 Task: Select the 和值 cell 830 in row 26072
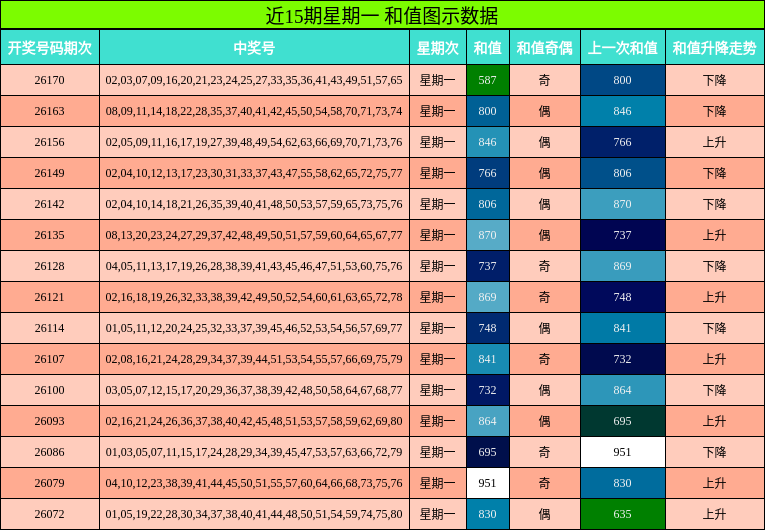[488, 514]
